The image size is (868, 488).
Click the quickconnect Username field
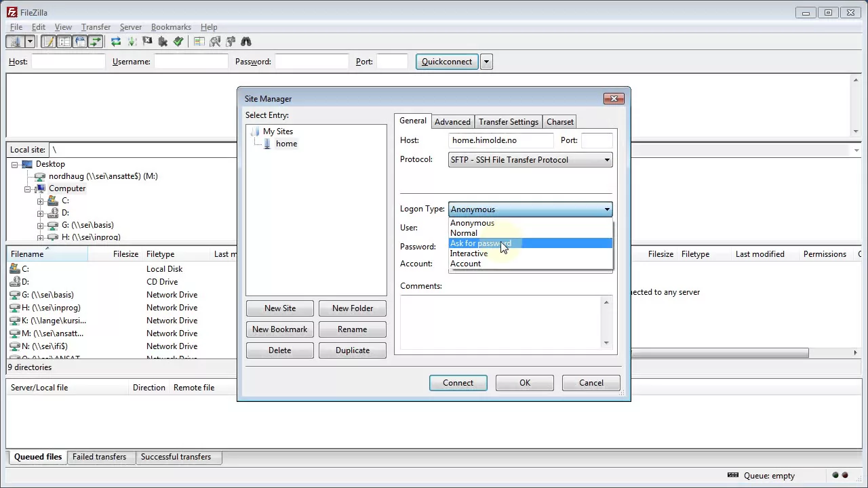[191, 62]
